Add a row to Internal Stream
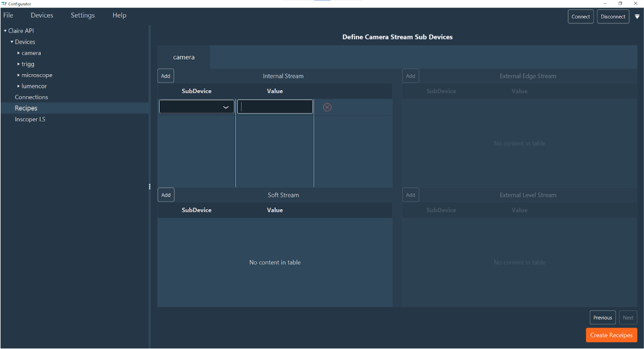The width and height of the screenshot is (644, 349). pos(166,76)
